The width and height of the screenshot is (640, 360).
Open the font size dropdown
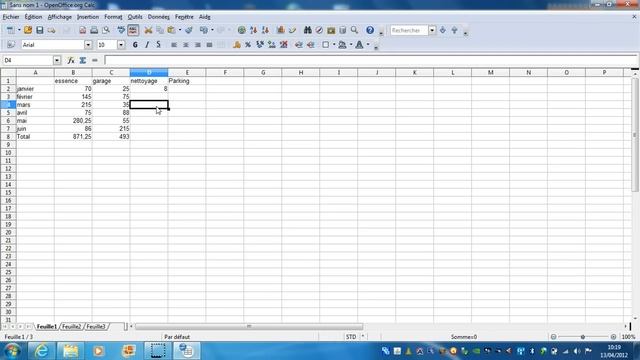click(121, 45)
